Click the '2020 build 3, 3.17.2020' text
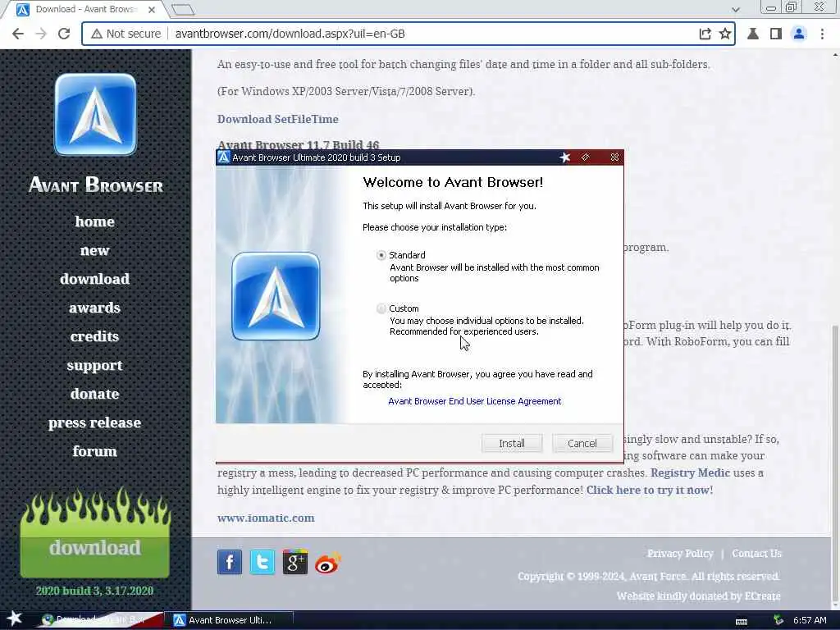This screenshot has height=630, width=840. (94, 591)
